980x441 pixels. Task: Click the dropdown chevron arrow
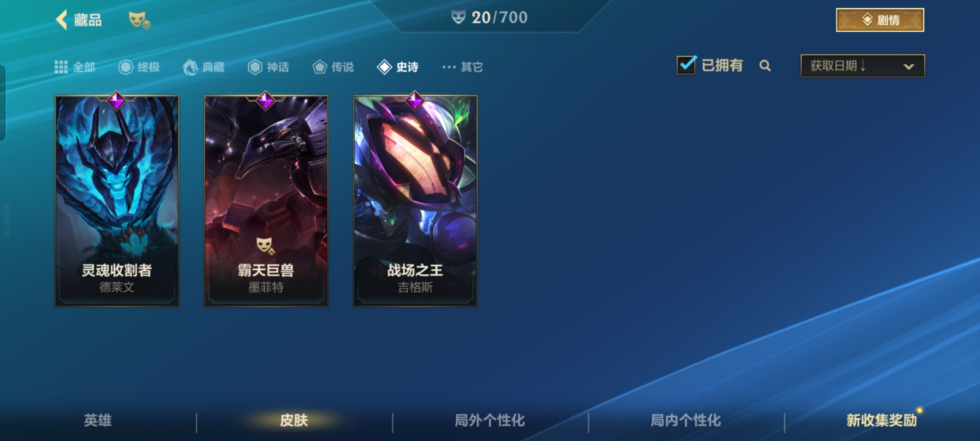click(x=909, y=67)
